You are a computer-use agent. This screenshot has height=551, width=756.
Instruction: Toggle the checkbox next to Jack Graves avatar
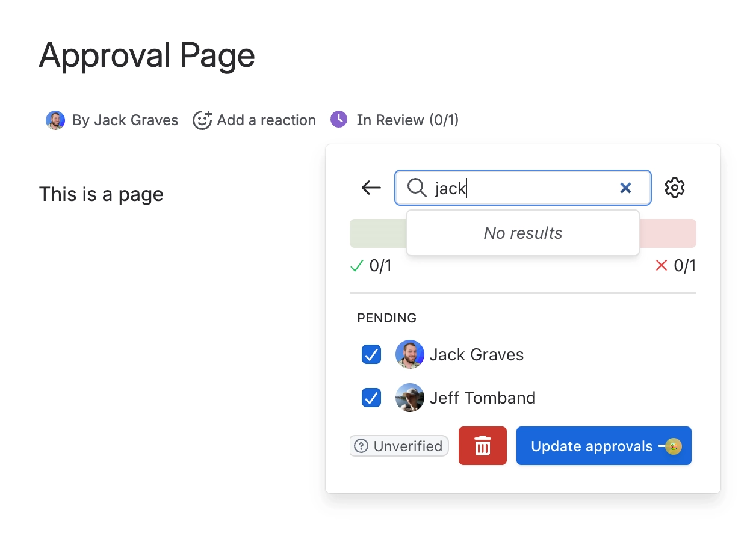click(x=371, y=354)
